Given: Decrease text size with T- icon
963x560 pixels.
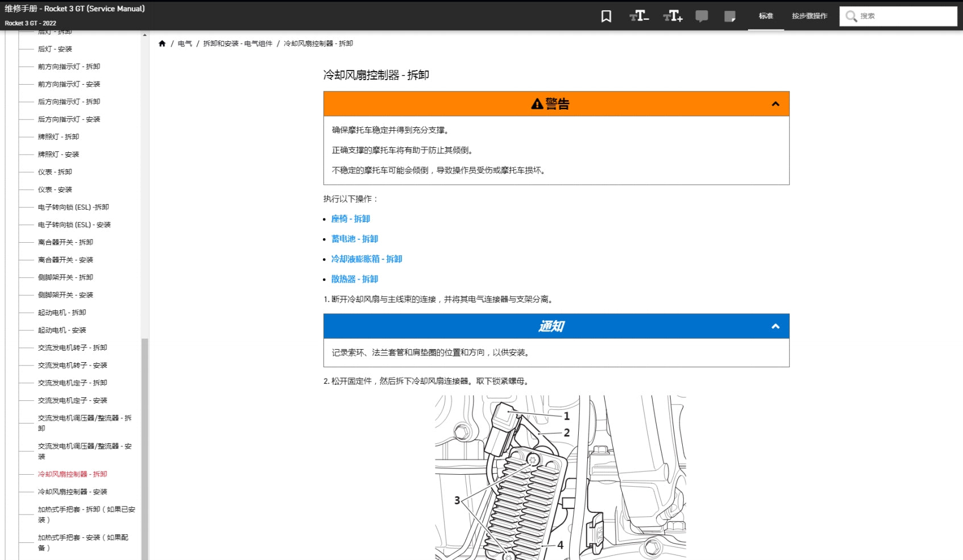Looking at the screenshot, I should (x=639, y=16).
